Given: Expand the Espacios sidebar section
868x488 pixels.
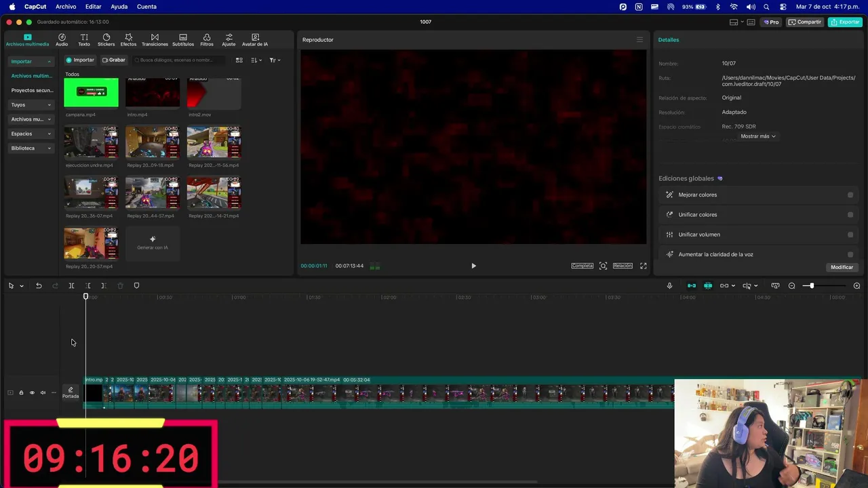Looking at the screenshot, I should [x=31, y=134].
